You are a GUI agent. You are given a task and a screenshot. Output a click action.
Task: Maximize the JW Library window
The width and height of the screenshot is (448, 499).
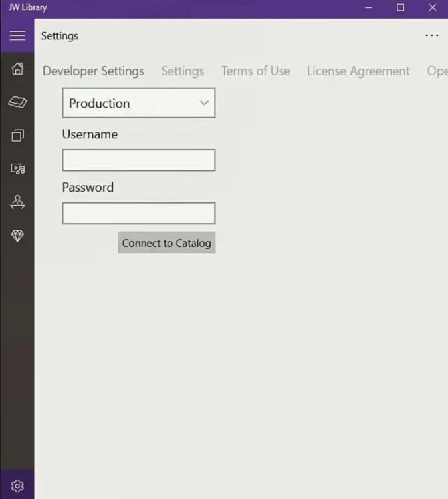pos(401,8)
